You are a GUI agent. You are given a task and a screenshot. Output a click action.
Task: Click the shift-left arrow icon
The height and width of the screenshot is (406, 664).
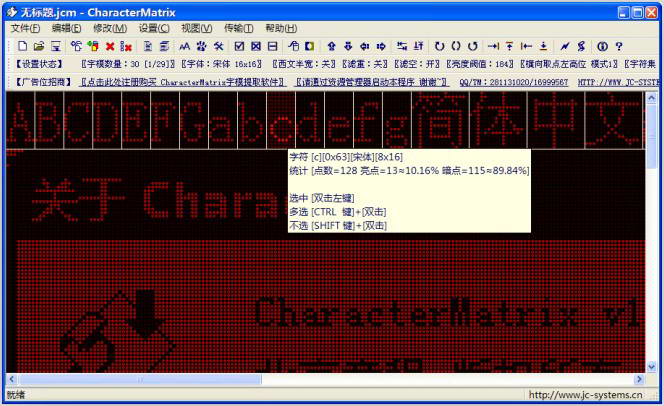coord(365,46)
